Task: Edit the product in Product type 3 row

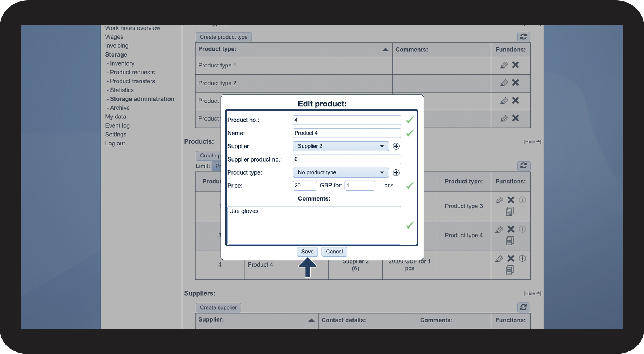Action: click(499, 200)
